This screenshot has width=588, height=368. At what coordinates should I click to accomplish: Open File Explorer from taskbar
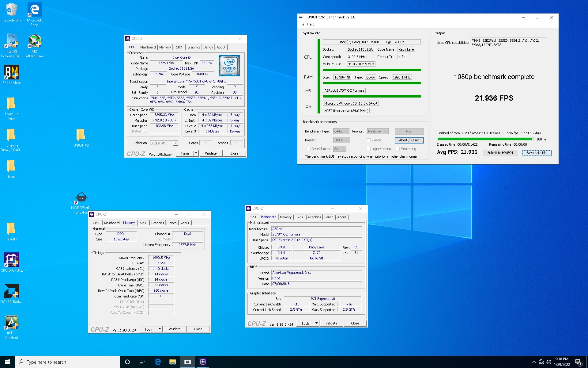(173, 362)
